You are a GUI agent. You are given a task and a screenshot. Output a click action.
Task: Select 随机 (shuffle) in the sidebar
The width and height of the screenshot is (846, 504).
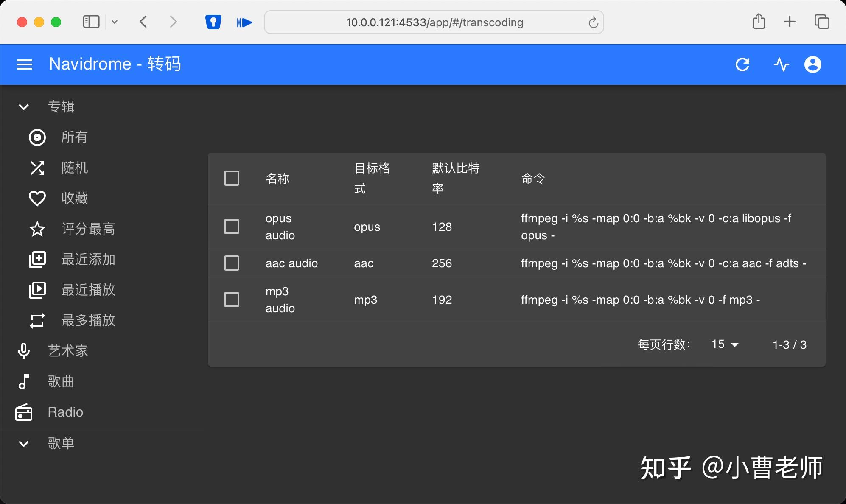point(75,168)
